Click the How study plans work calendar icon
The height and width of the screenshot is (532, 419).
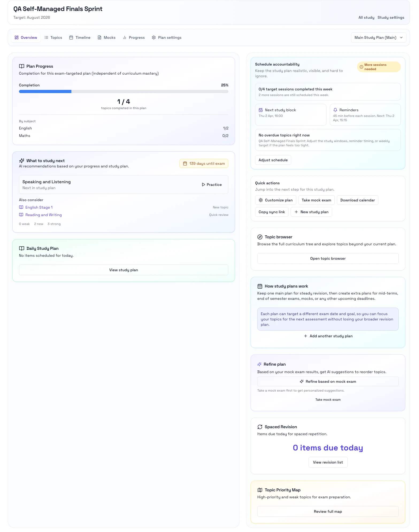tap(260, 286)
